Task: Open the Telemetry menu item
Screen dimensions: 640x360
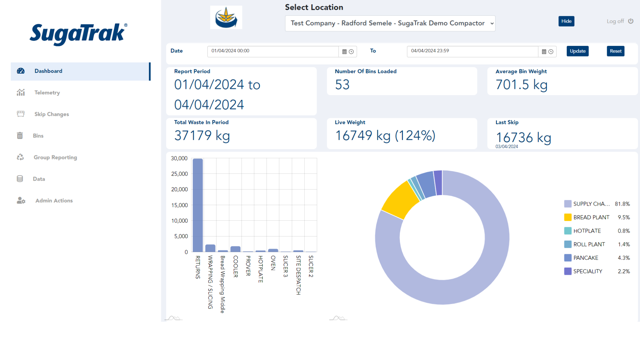Action: pos(47,93)
